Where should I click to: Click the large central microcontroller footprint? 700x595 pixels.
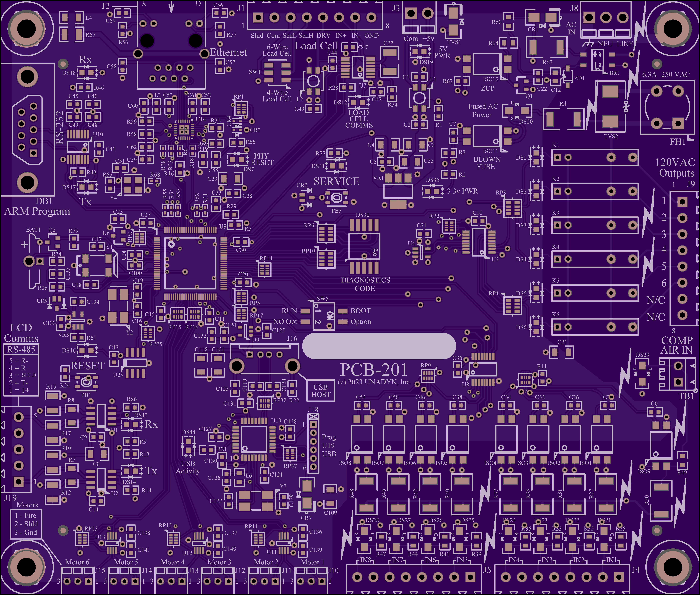[x=190, y=263]
